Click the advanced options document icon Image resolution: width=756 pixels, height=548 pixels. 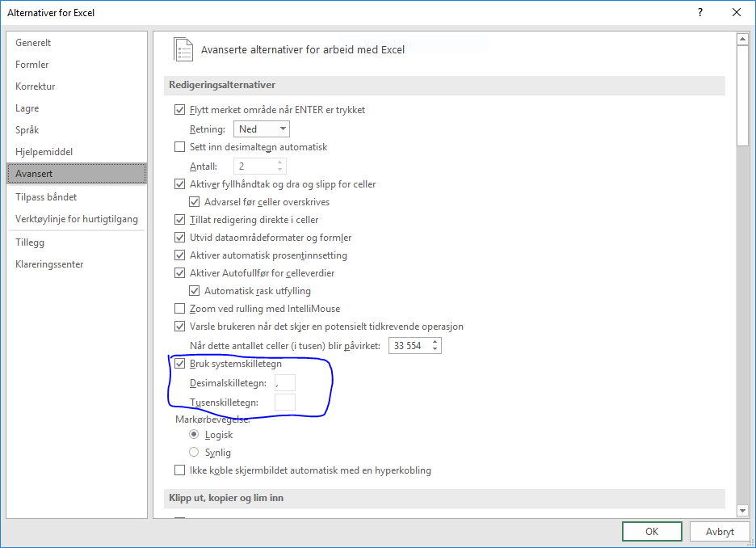coord(183,49)
